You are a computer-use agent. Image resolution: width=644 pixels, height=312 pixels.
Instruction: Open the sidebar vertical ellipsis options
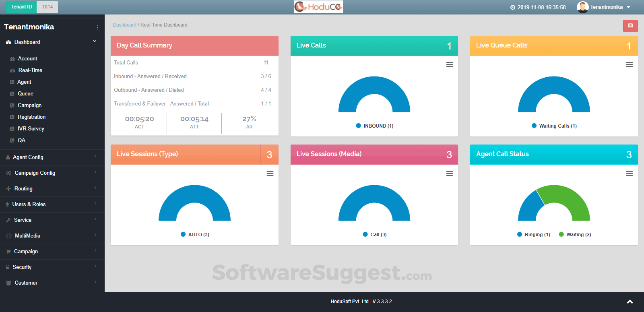coord(97,27)
